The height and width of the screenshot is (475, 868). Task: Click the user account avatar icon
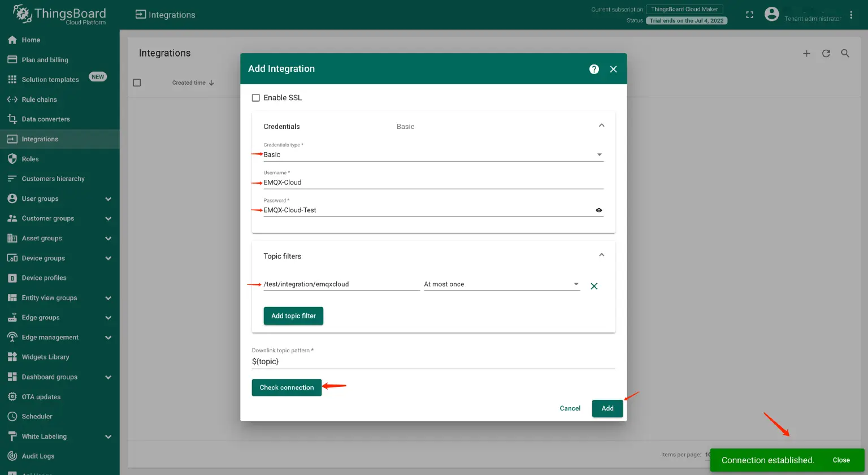click(x=771, y=15)
